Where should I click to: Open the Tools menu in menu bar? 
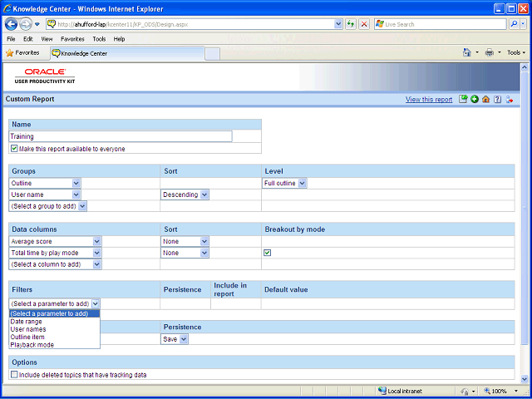(x=99, y=39)
